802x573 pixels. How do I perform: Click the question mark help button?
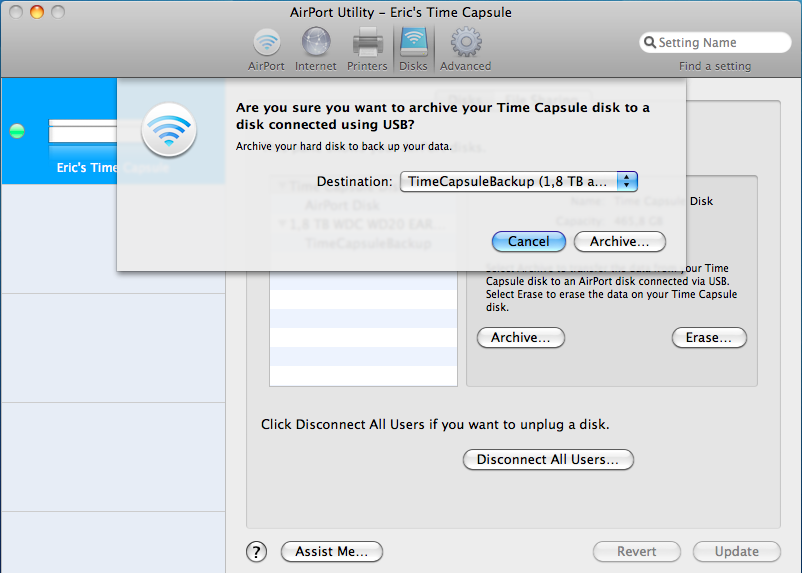tap(257, 551)
